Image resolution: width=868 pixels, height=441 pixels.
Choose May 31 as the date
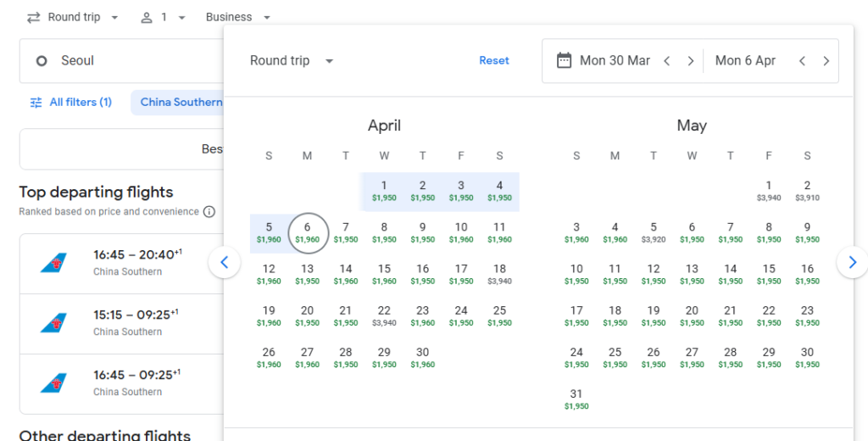576,399
